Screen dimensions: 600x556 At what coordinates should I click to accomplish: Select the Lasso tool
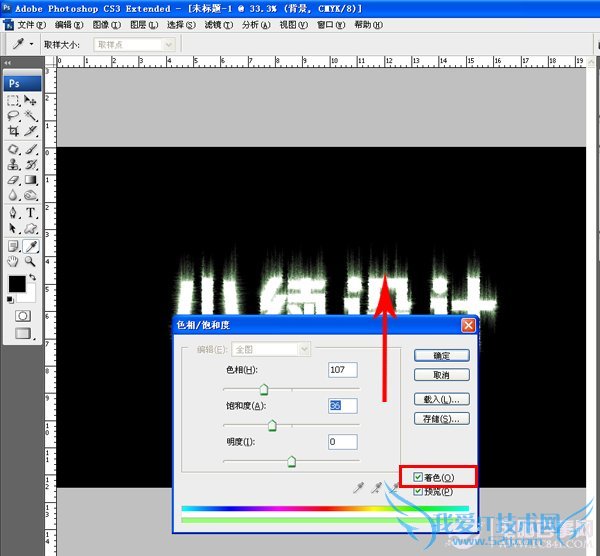(x=13, y=116)
